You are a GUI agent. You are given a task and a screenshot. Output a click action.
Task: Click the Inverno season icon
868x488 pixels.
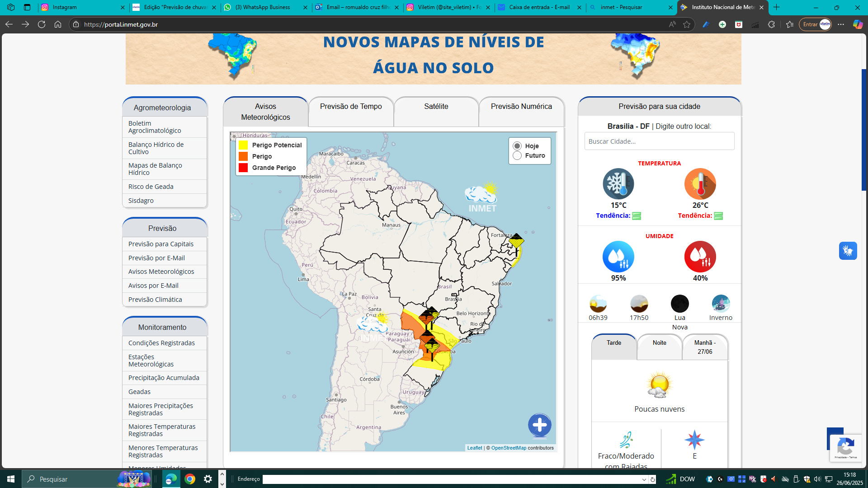click(x=721, y=304)
